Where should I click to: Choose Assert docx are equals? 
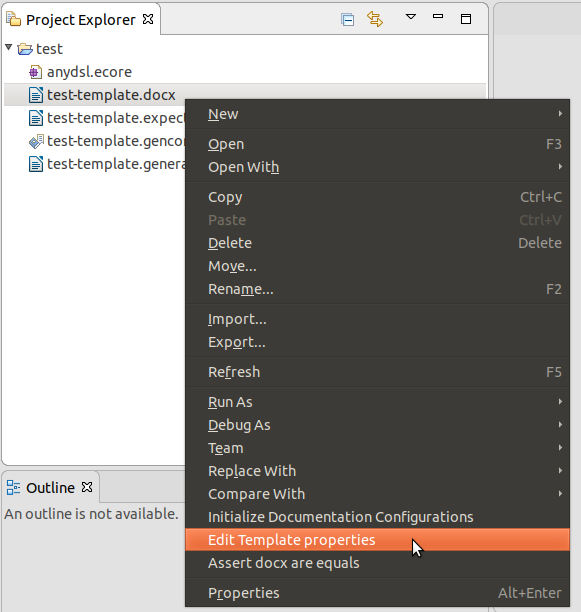tap(377, 564)
